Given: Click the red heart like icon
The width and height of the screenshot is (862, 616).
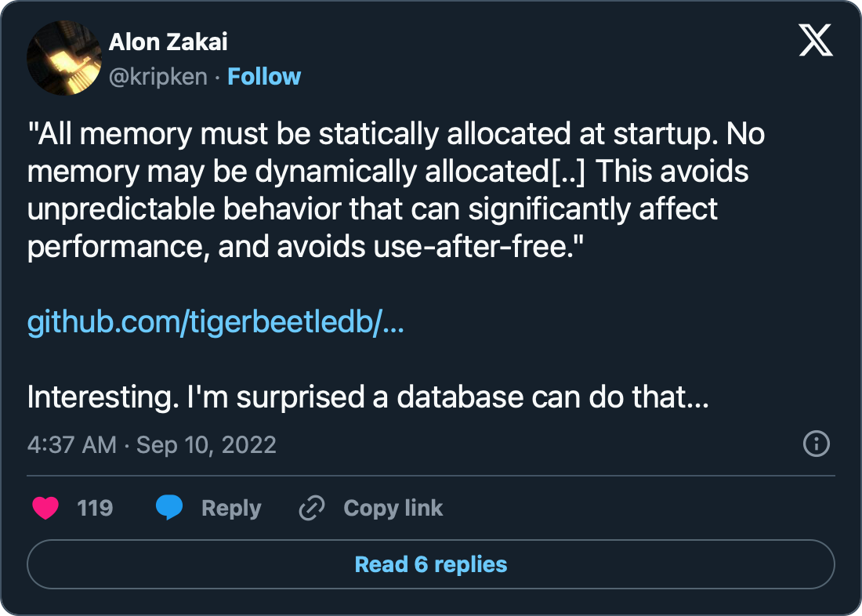Looking at the screenshot, I should (x=45, y=509).
